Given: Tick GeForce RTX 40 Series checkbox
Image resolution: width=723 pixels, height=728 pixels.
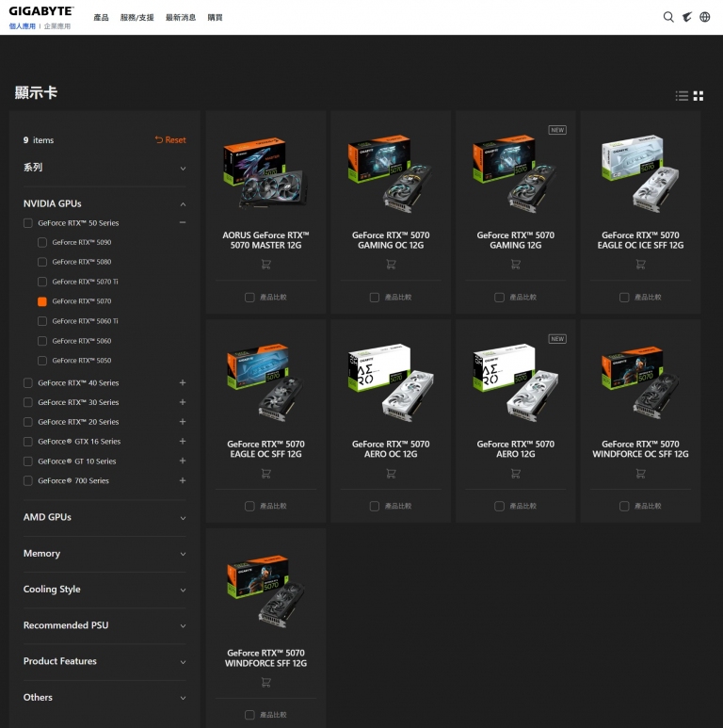Looking at the screenshot, I should (28, 383).
